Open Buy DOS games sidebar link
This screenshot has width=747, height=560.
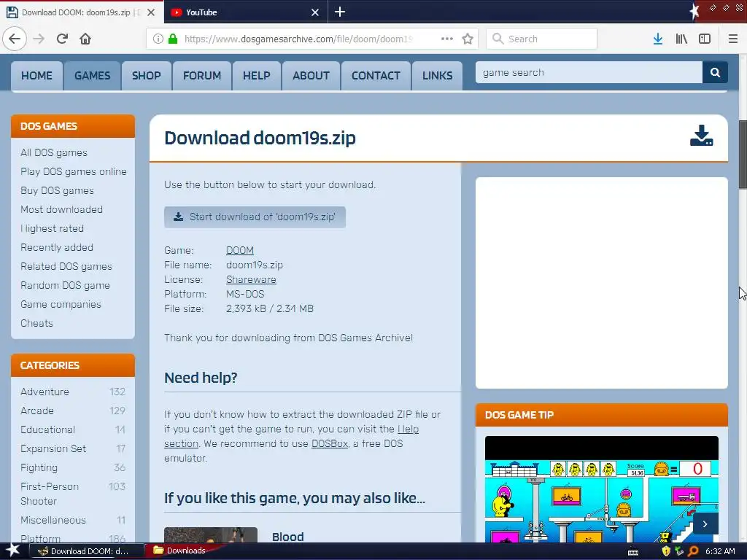57,191
